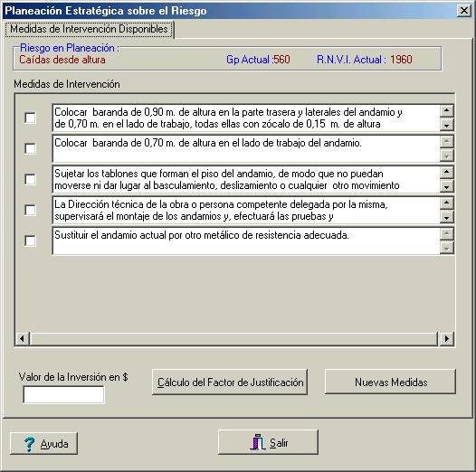The width and height of the screenshot is (476, 472).
Task: Click the Salir exit door icon
Action: (x=258, y=442)
